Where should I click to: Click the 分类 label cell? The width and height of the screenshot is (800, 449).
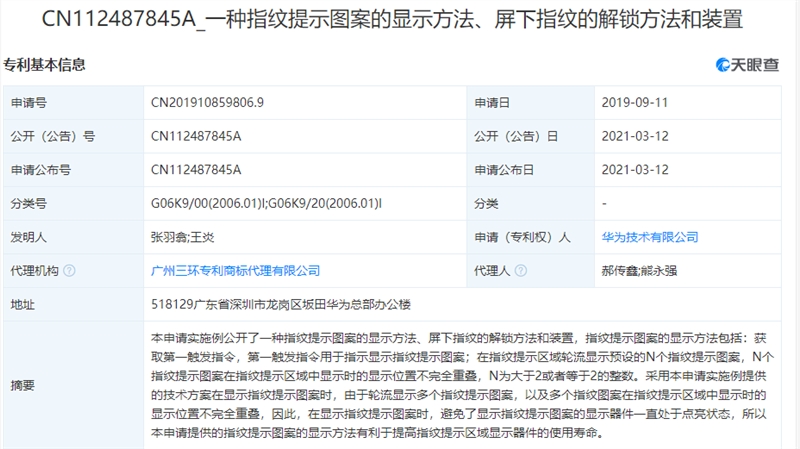[531, 204]
